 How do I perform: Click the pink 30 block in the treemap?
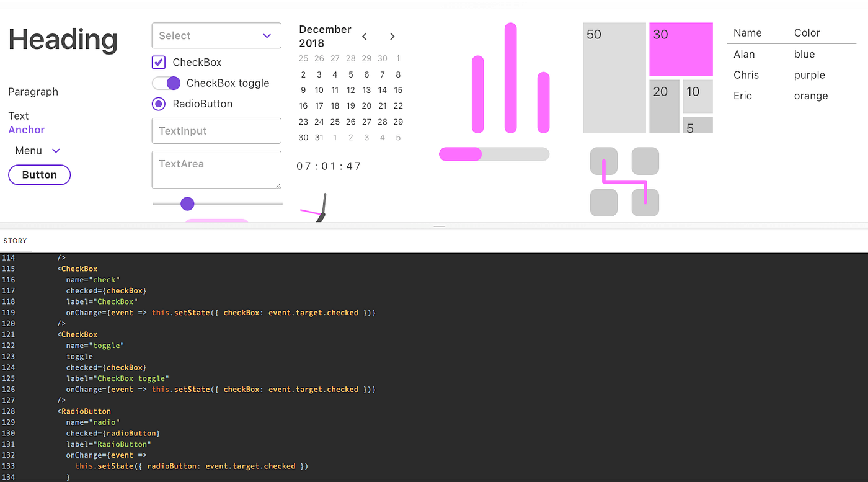click(x=681, y=49)
